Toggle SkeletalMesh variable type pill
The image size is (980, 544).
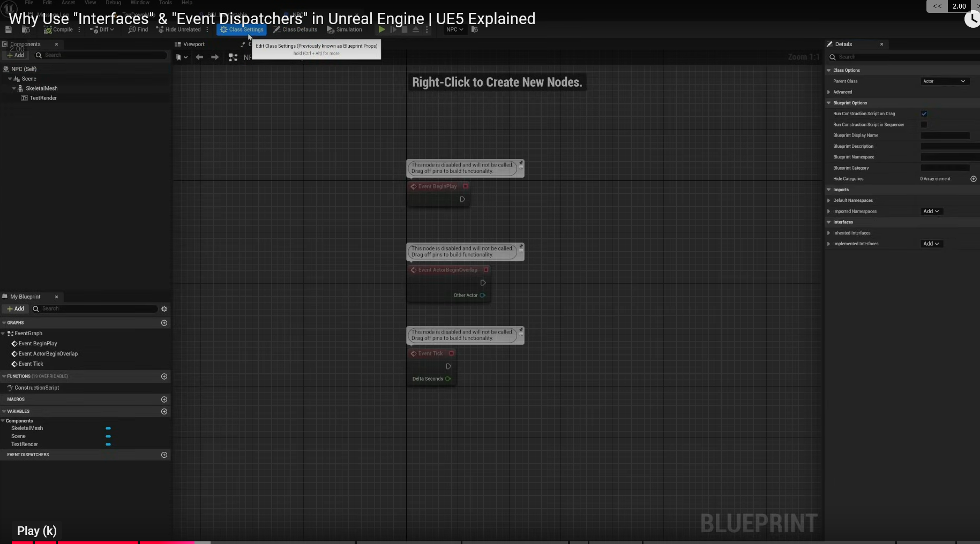point(108,428)
